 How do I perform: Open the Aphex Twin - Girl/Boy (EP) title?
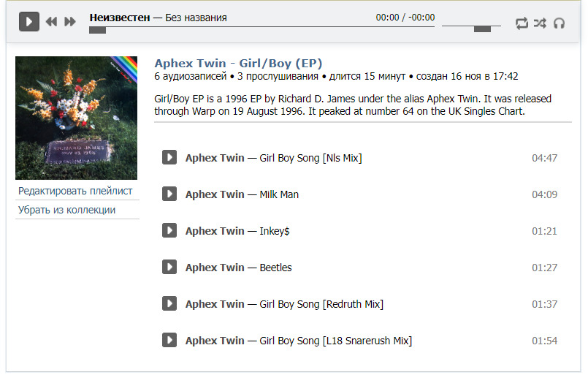click(x=238, y=63)
